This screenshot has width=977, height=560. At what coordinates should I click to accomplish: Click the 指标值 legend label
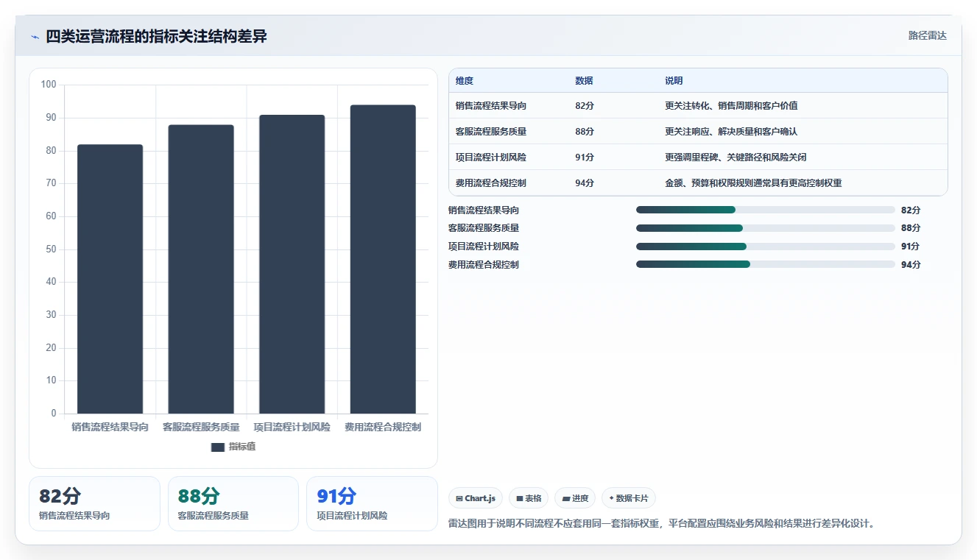[x=242, y=447]
